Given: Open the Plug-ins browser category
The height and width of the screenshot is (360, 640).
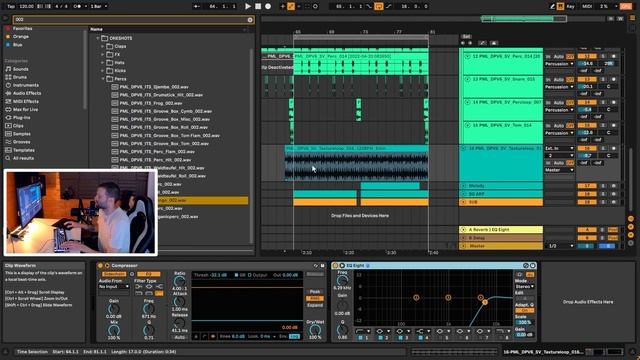Looking at the screenshot, I should pos(21,117).
